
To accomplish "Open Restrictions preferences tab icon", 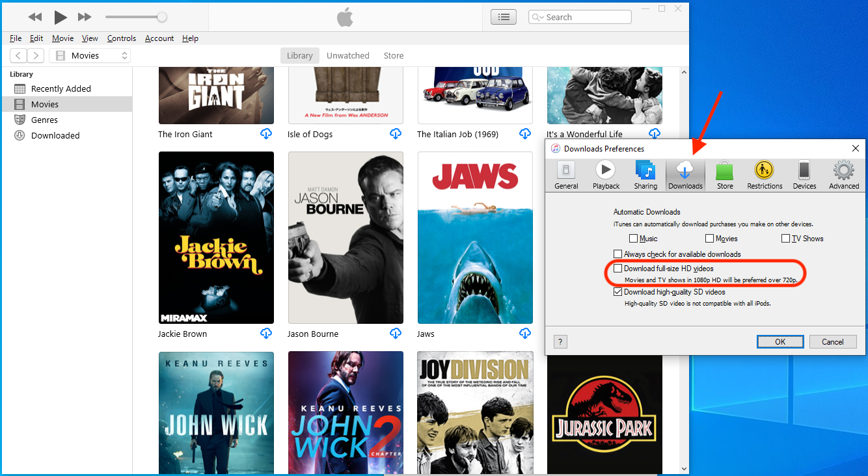I will pos(765,175).
